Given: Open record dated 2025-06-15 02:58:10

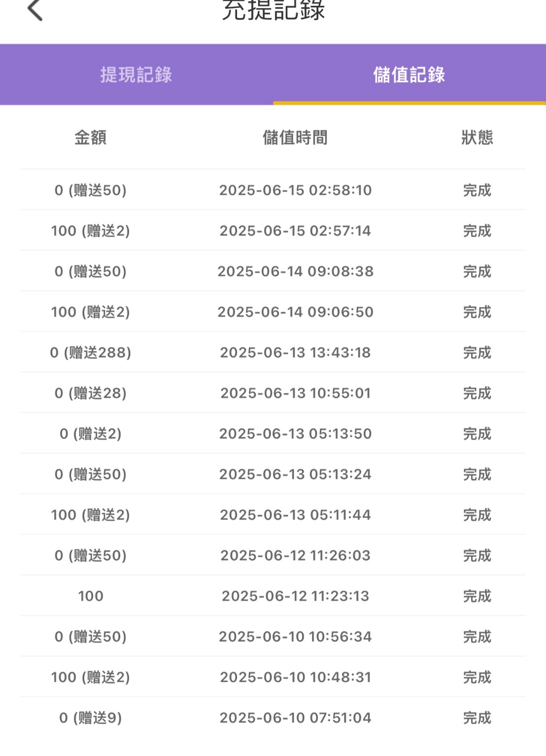Looking at the screenshot, I should click(273, 190).
